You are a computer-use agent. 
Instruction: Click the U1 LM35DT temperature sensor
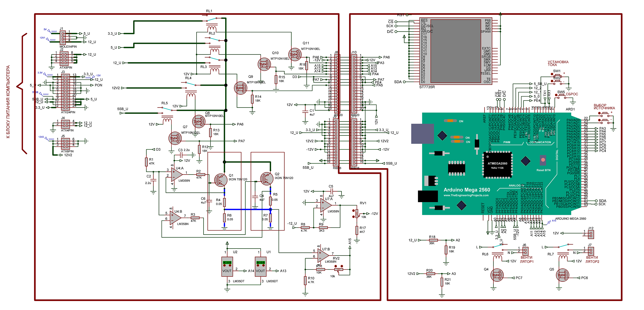click(x=261, y=267)
